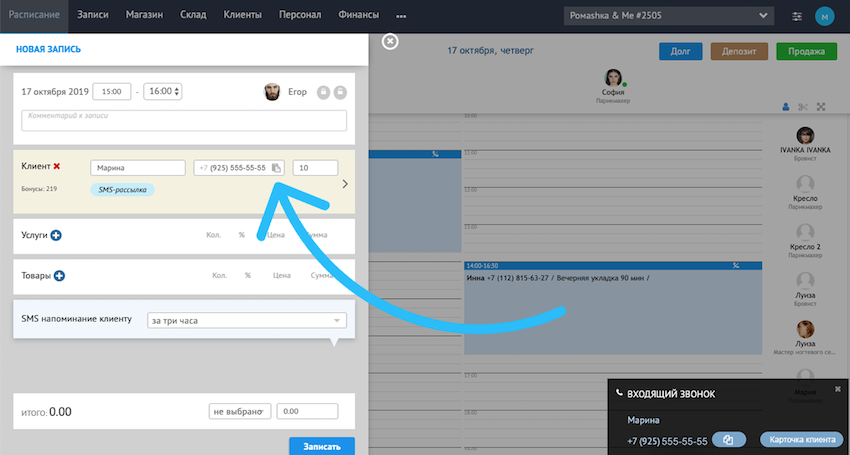Viewport: 850px width, 455px height.
Task: Close the new record panel
Action: click(x=390, y=41)
